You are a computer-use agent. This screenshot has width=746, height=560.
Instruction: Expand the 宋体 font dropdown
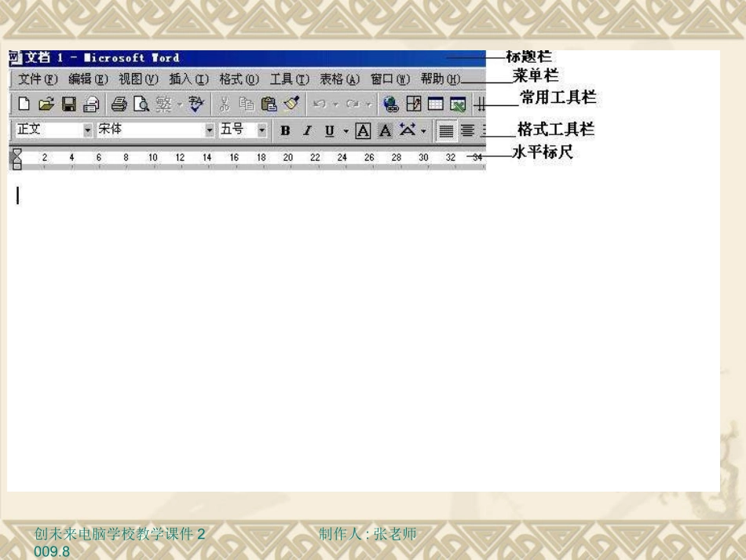(x=210, y=130)
